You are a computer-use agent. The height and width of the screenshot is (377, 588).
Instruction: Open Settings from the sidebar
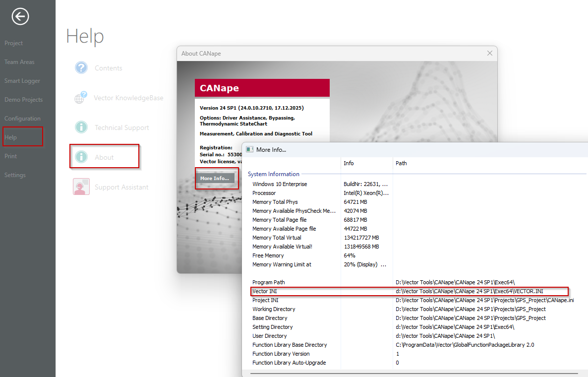pos(15,175)
